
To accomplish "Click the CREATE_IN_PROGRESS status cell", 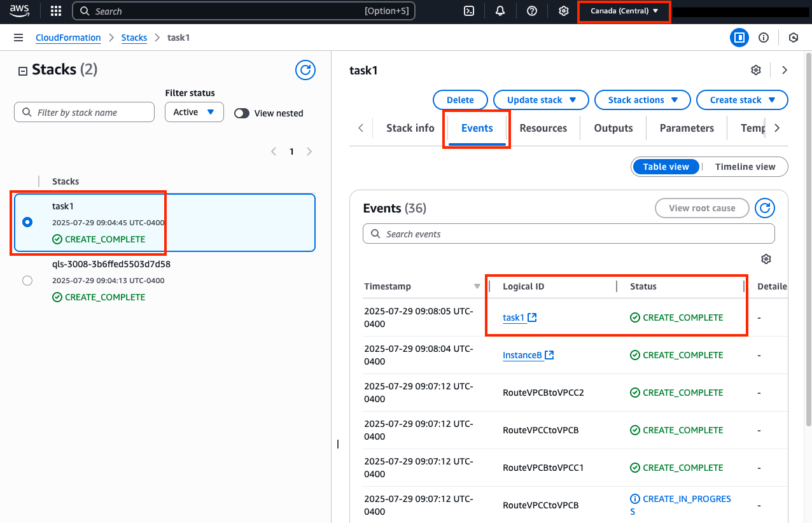I will [x=681, y=505].
